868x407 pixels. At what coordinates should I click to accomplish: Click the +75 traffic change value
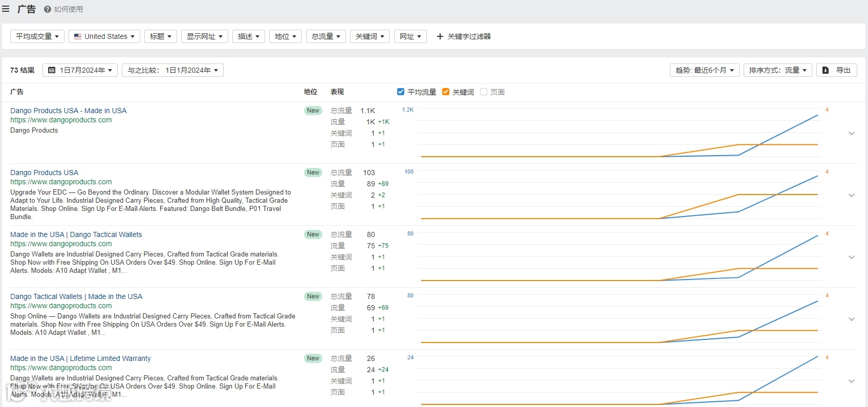(383, 246)
